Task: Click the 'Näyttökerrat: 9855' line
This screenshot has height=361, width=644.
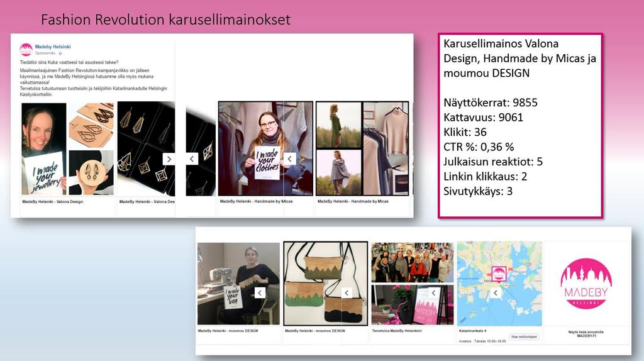Action: tap(491, 103)
